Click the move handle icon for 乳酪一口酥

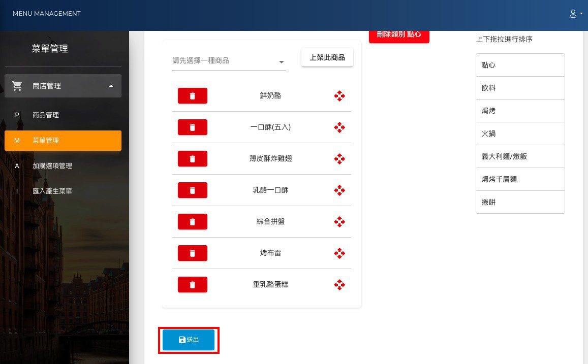(339, 190)
